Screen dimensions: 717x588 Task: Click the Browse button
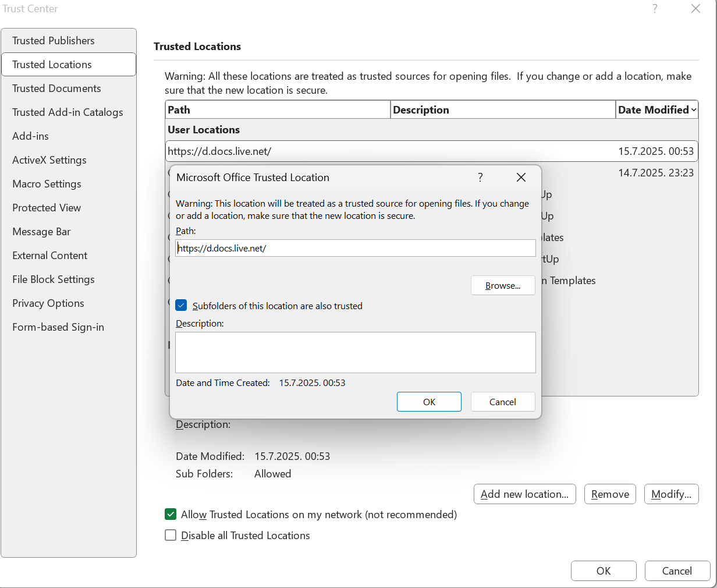coord(503,285)
